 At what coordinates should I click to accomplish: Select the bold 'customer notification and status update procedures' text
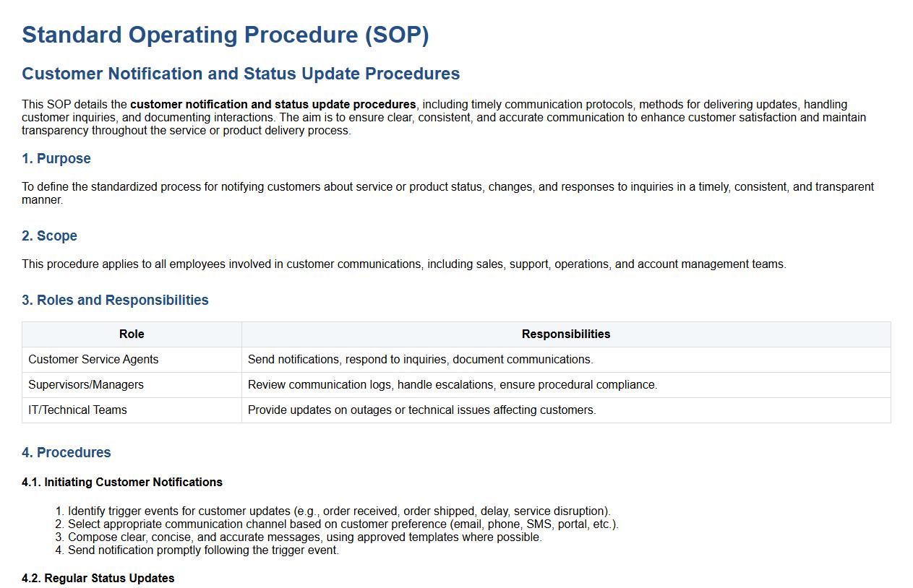point(273,104)
